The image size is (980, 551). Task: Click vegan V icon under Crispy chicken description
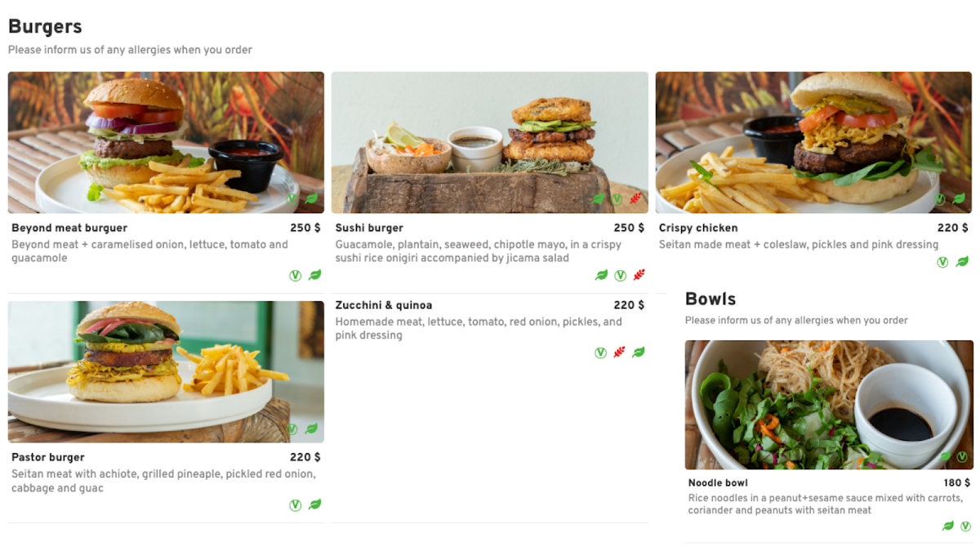coord(942,262)
